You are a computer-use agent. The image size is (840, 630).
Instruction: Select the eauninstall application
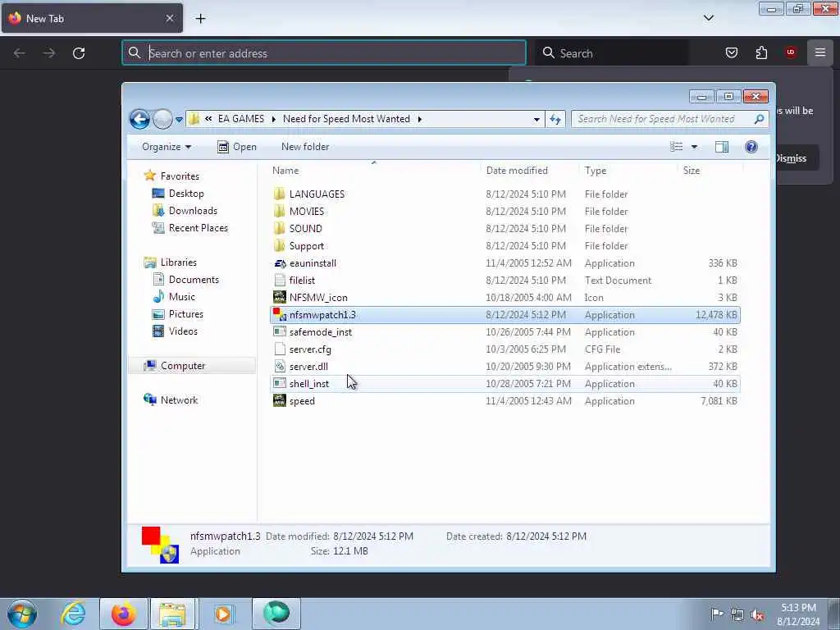coord(504,263)
